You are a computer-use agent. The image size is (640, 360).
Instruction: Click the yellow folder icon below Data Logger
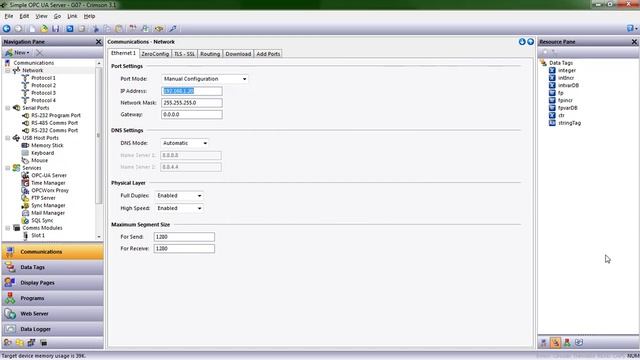[20, 343]
